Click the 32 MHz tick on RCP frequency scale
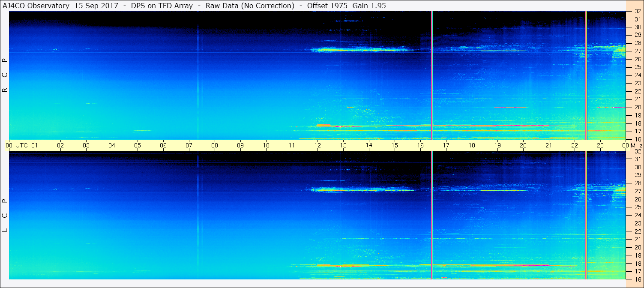Screen dimensions: 644x288 click(637, 11)
